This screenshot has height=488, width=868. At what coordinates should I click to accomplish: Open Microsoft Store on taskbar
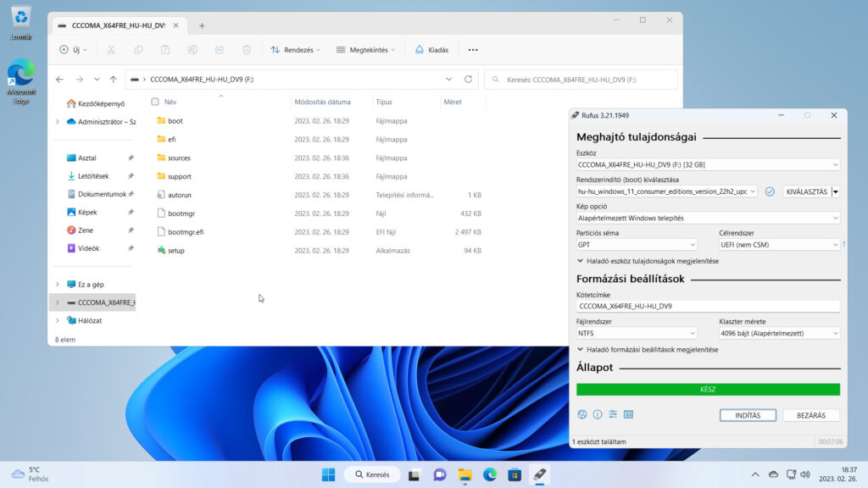pos(515,474)
